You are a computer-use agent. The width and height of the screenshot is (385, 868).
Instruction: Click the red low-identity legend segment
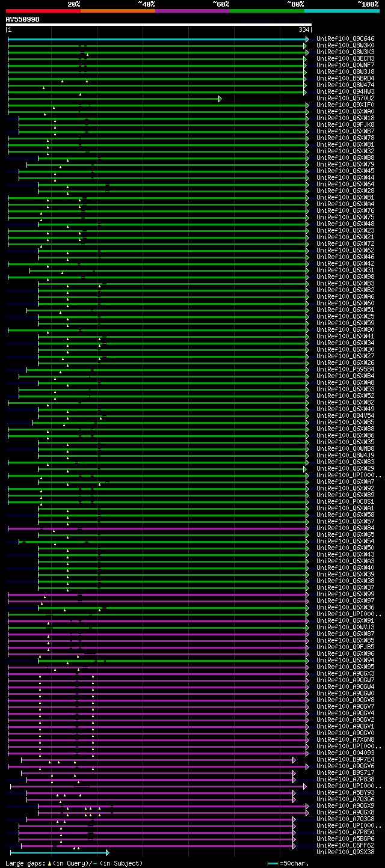(43, 11)
